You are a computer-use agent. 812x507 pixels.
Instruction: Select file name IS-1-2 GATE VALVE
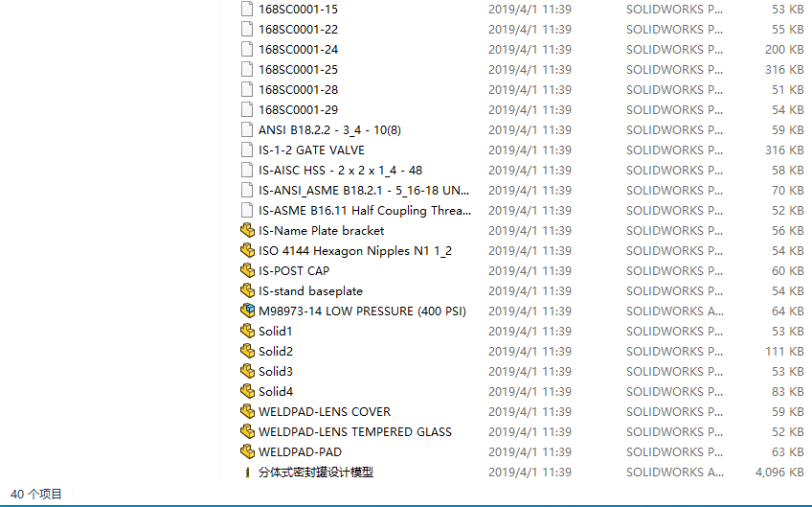312,150
